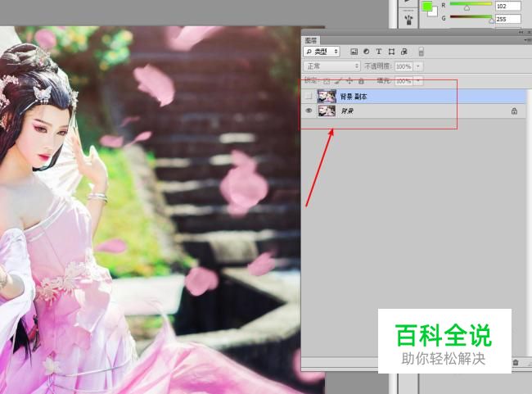Filter layers by shape layers icon
Image resolution: width=532 pixels, height=394 pixels.
(391, 52)
